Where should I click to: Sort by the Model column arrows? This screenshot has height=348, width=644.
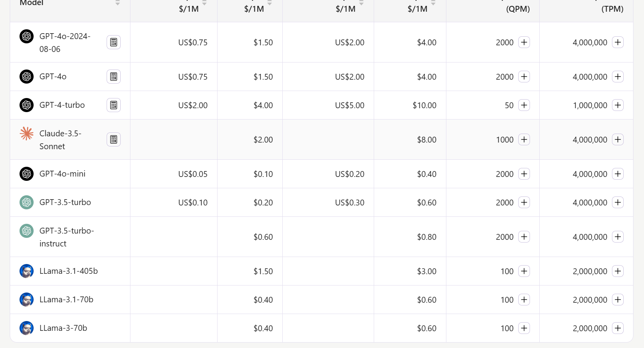pos(118,3)
